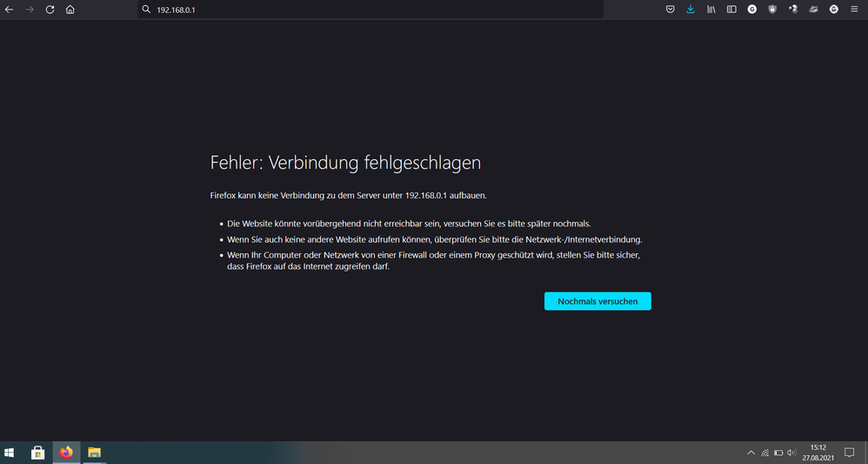Screen dimensions: 868x464
Task: Click the bullet about Firewall oder Proxy
Action: (433, 261)
